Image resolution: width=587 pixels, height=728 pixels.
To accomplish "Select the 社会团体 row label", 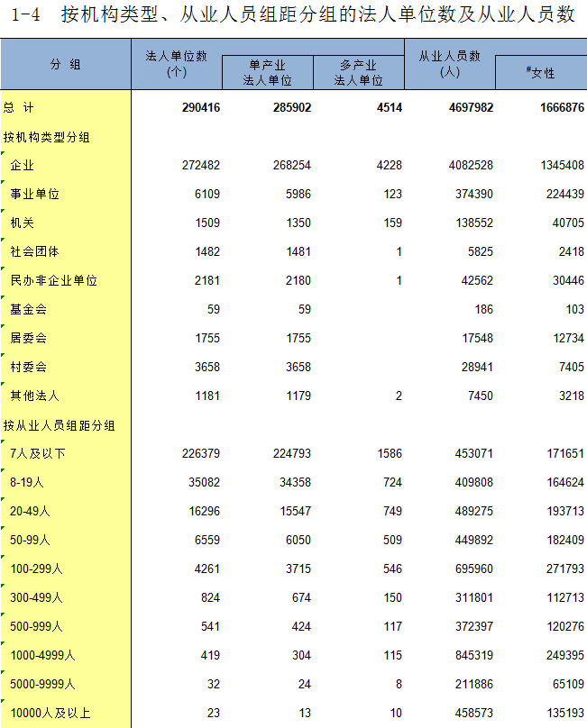I will [x=35, y=251].
